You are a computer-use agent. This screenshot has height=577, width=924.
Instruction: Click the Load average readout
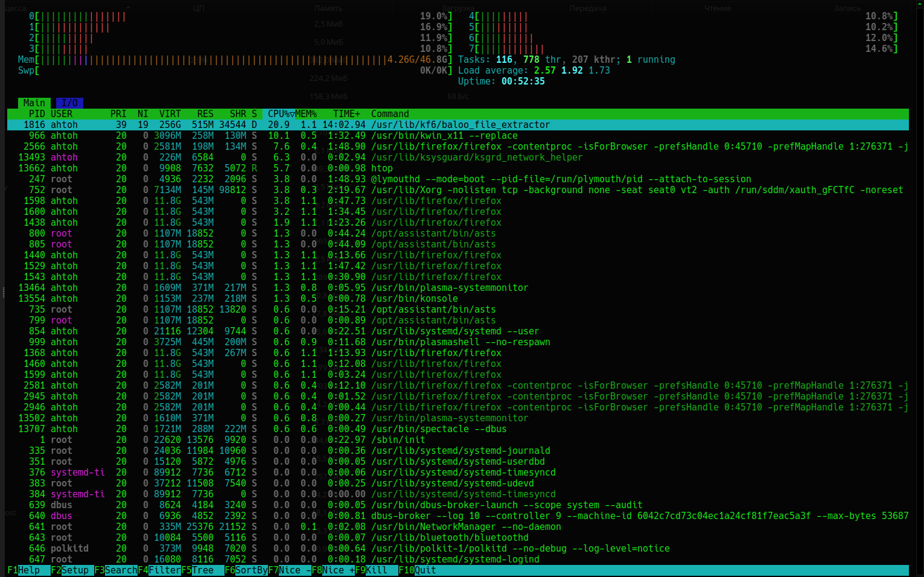pos(534,71)
